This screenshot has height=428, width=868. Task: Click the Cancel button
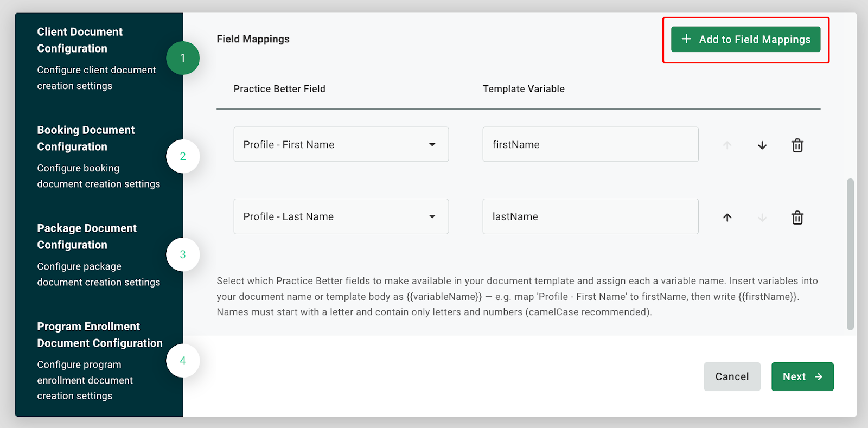click(732, 376)
